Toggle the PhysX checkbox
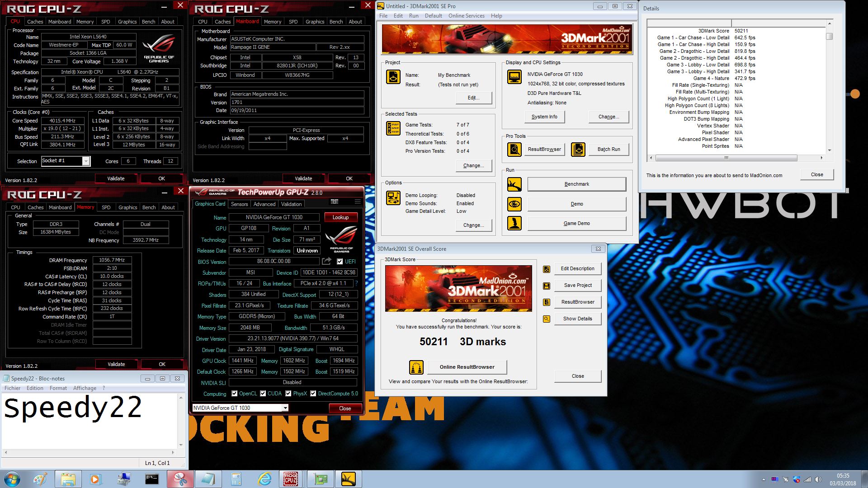Screen dimensions: 868x488 tap(288, 394)
